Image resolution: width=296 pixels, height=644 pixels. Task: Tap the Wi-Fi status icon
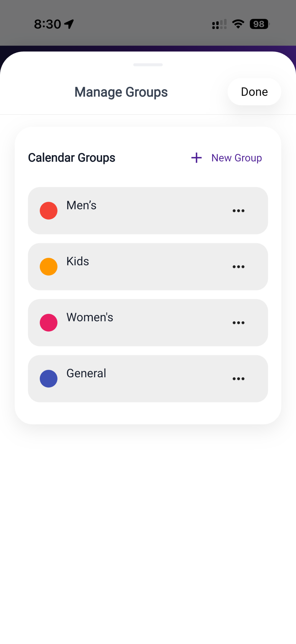point(238,24)
